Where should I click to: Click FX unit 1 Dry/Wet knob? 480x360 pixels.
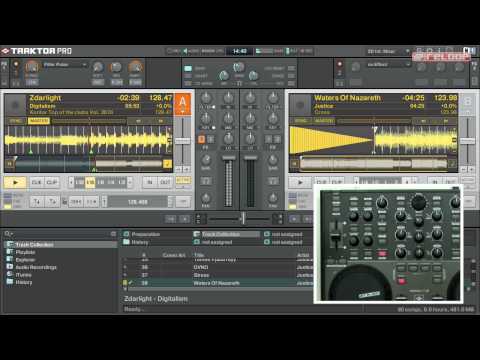[32, 68]
